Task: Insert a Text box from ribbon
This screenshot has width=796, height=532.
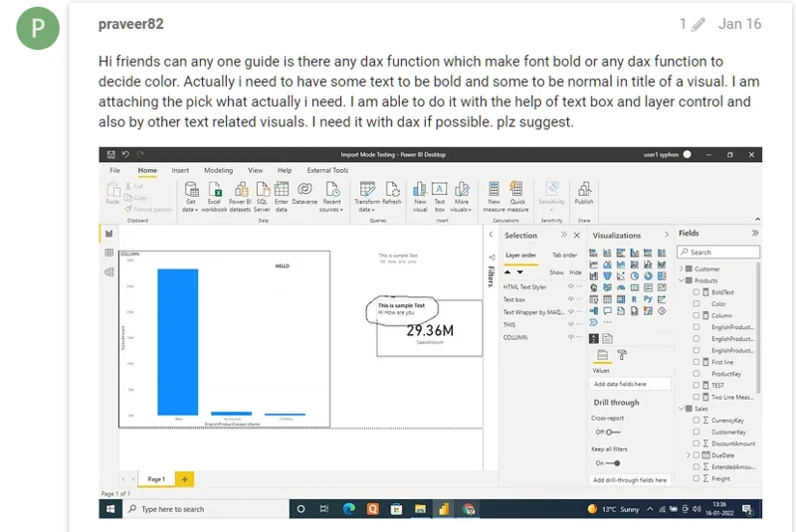Action: click(x=440, y=196)
